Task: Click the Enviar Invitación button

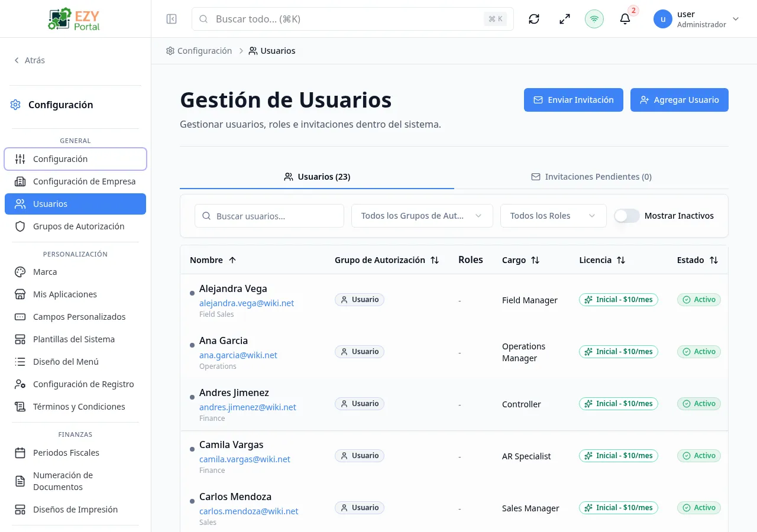Action: 574,100
